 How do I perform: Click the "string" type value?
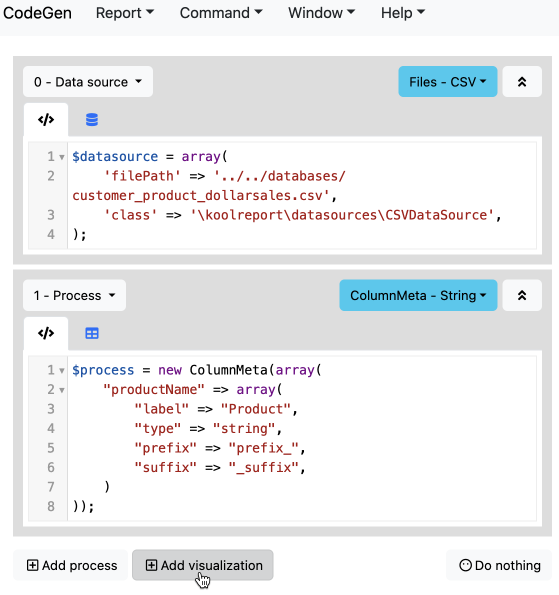[244, 428]
